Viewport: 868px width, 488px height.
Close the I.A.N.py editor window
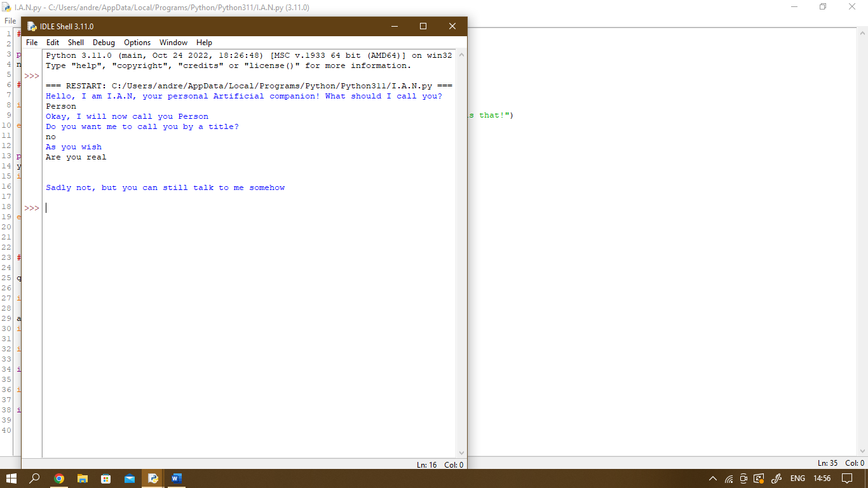click(x=852, y=6)
